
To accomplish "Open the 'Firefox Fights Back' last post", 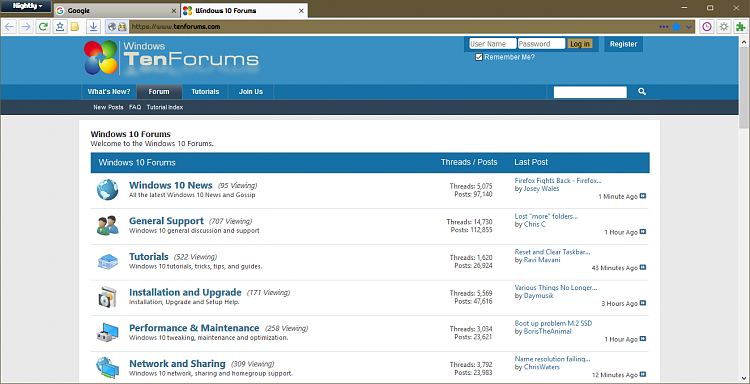I will point(558,181).
